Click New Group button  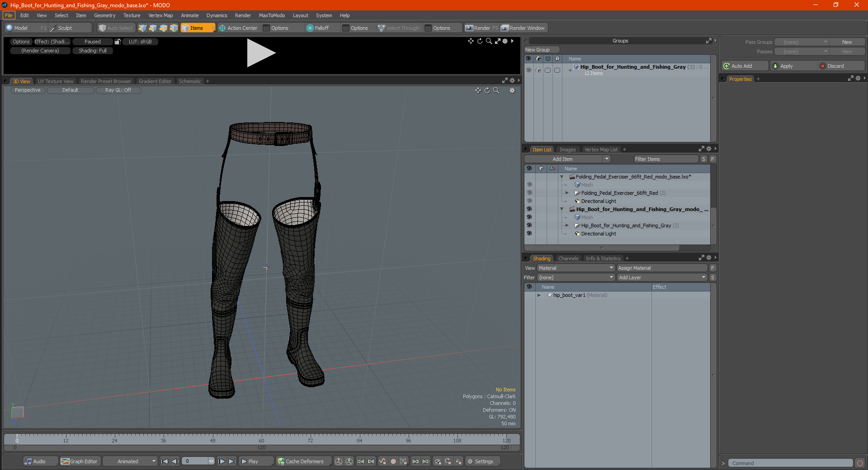point(542,50)
